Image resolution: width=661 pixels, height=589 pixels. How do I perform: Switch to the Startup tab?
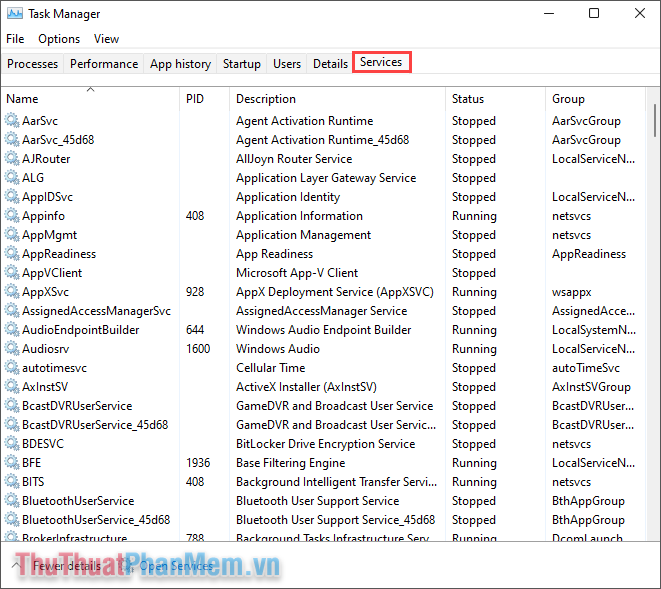click(242, 64)
